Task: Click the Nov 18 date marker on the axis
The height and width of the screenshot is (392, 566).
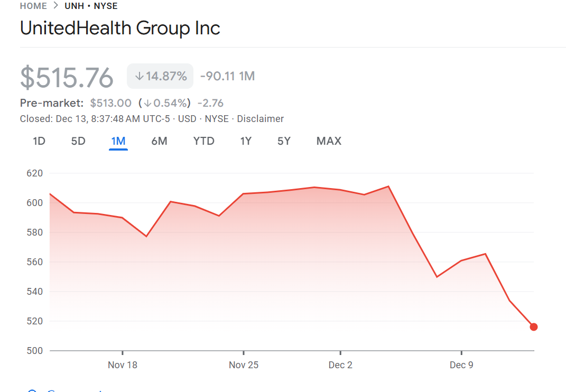Action: click(x=123, y=365)
